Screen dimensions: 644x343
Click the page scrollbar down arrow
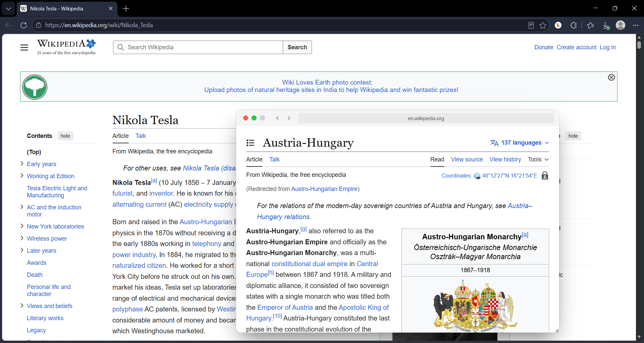[x=639, y=337]
